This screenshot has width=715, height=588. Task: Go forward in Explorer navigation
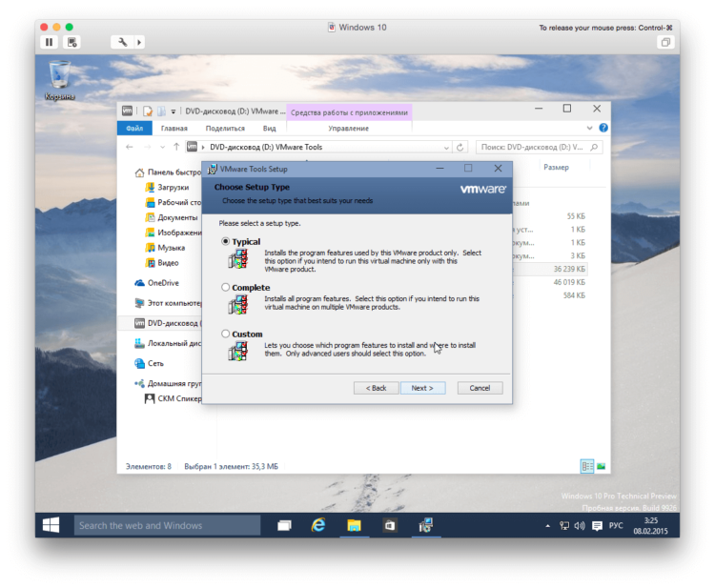[x=147, y=147]
